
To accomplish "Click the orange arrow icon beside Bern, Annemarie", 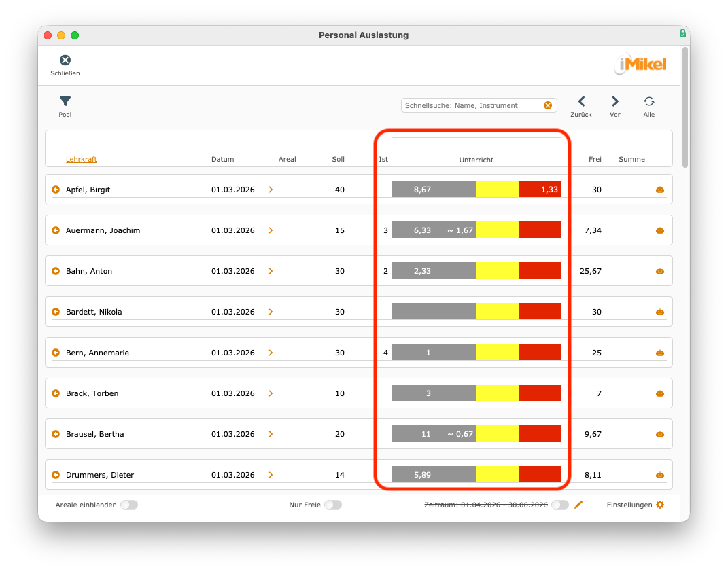I will 56,353.
